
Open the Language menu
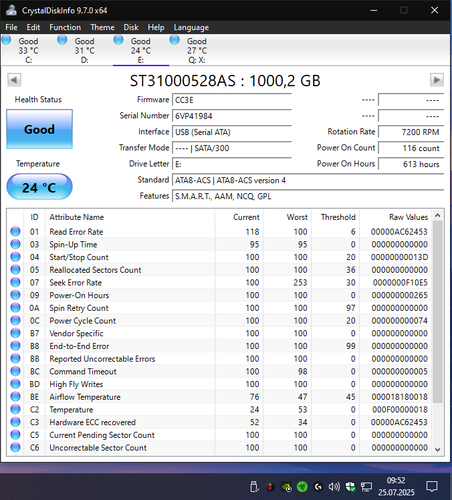coord(191,27)
